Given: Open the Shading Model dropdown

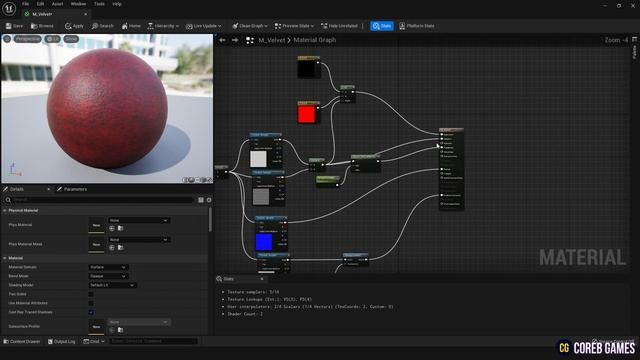Looking at the screenshot, I should pyautogui.click(x=112, y=285).
